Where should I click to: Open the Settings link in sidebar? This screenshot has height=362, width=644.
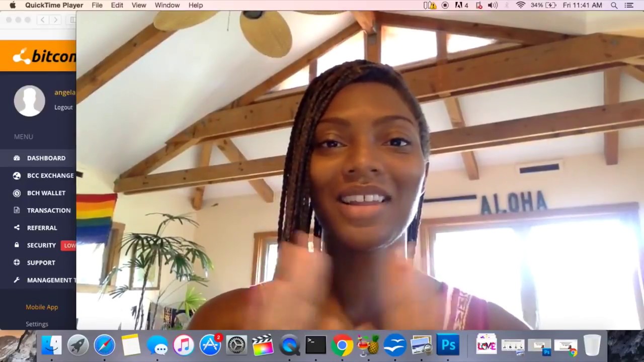37,324
